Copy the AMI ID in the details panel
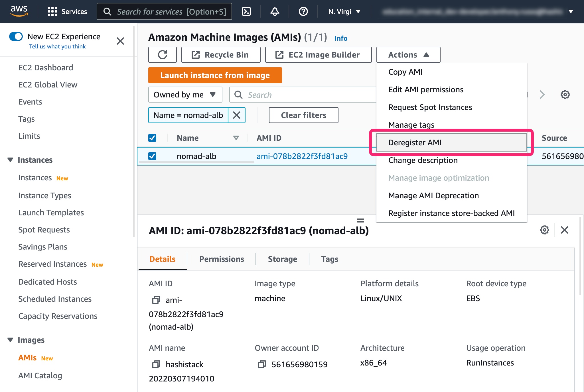Image resolution: width=584 pixels, height=392 pixels. pyautogui.click(x=156, y=300)
